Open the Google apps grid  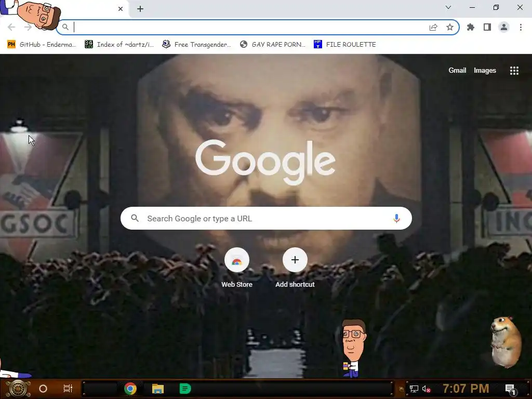[x=514, y=71]
